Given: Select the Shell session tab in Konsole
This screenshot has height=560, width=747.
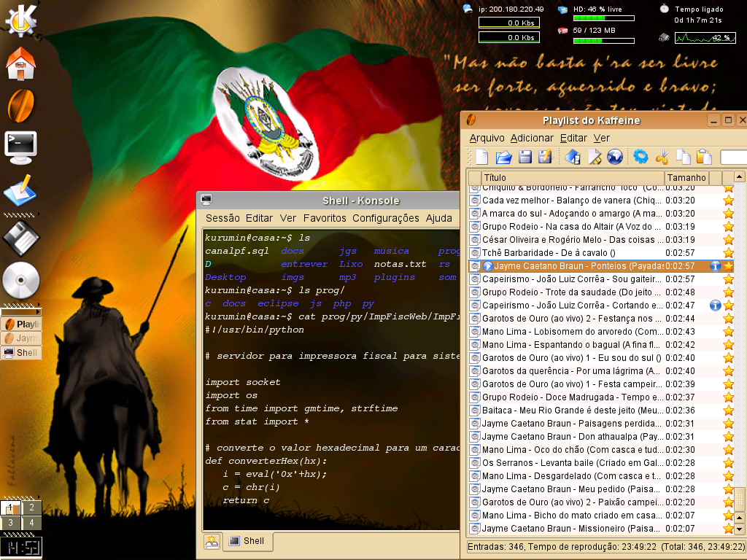Looking at the screenshot, I should tap(247, 541).
